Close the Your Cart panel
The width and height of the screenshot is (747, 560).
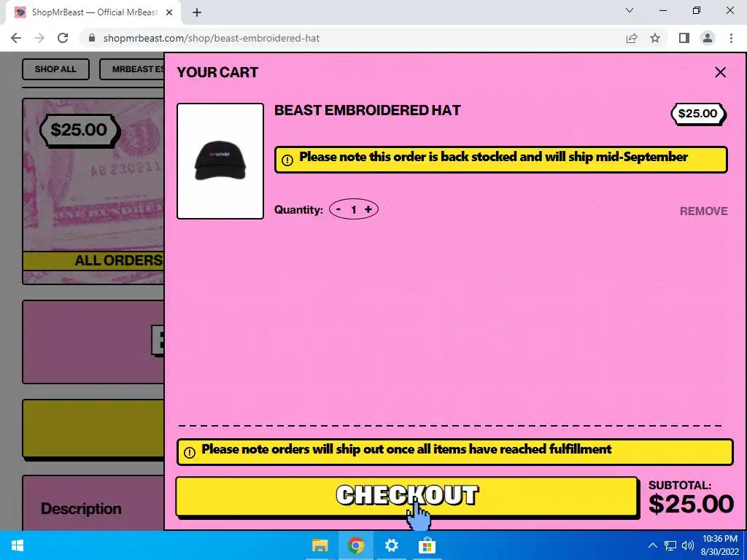click(x=720, y=72)
